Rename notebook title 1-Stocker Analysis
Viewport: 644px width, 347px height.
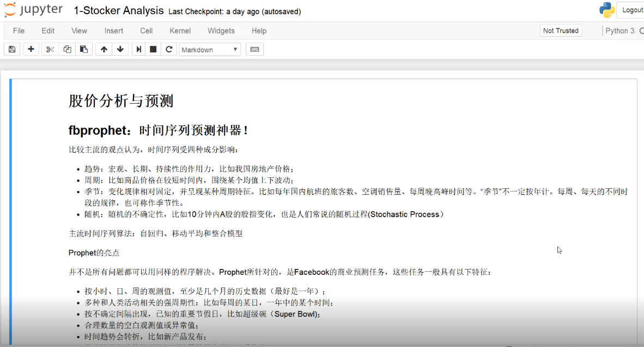tap(118, 10)
